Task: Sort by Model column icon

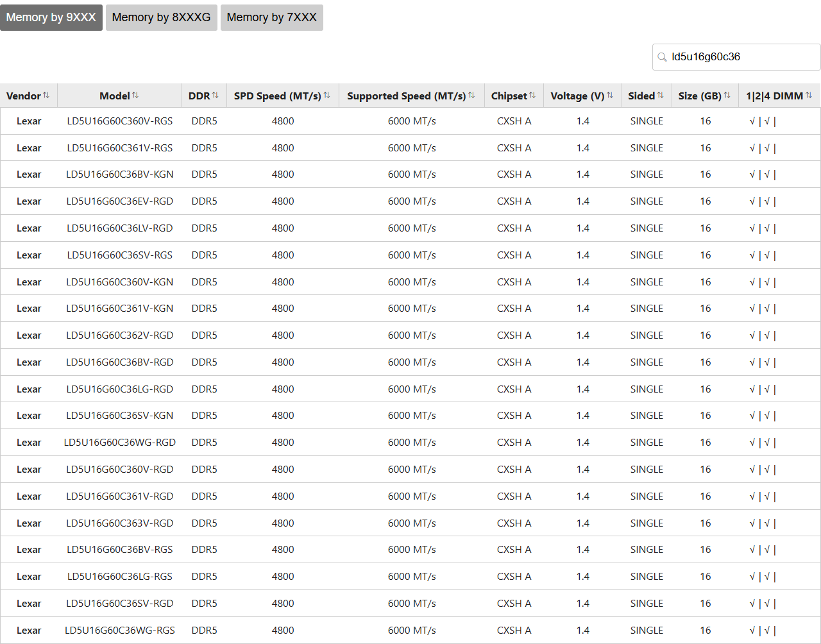Action: [x=135, y=96]
